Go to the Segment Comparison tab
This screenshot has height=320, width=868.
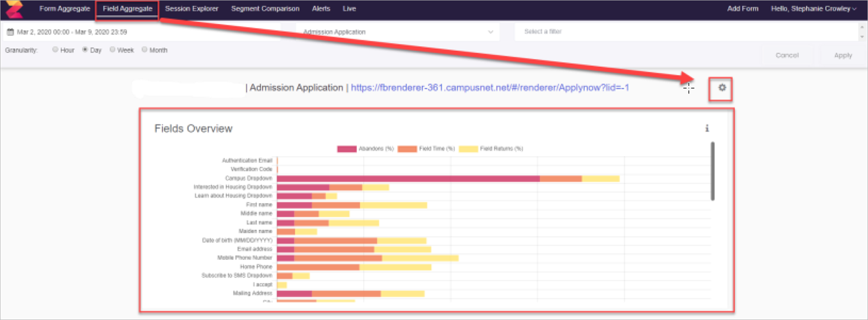[265, 9]
